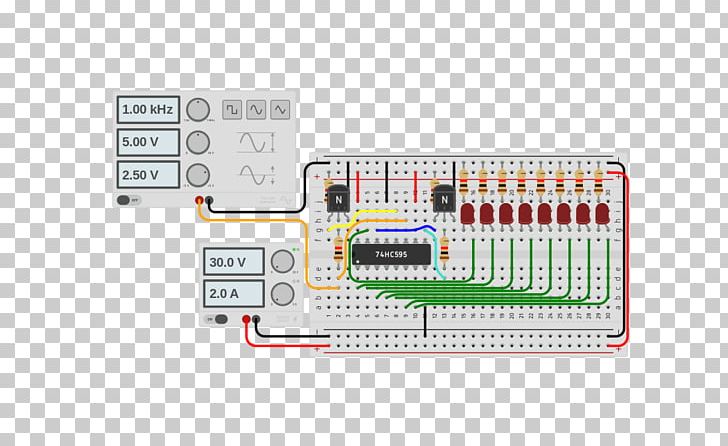This screenshot has width=728, height=446.
Task: Click the voltage knob beside 30.0 V
Action: [283, 262]
